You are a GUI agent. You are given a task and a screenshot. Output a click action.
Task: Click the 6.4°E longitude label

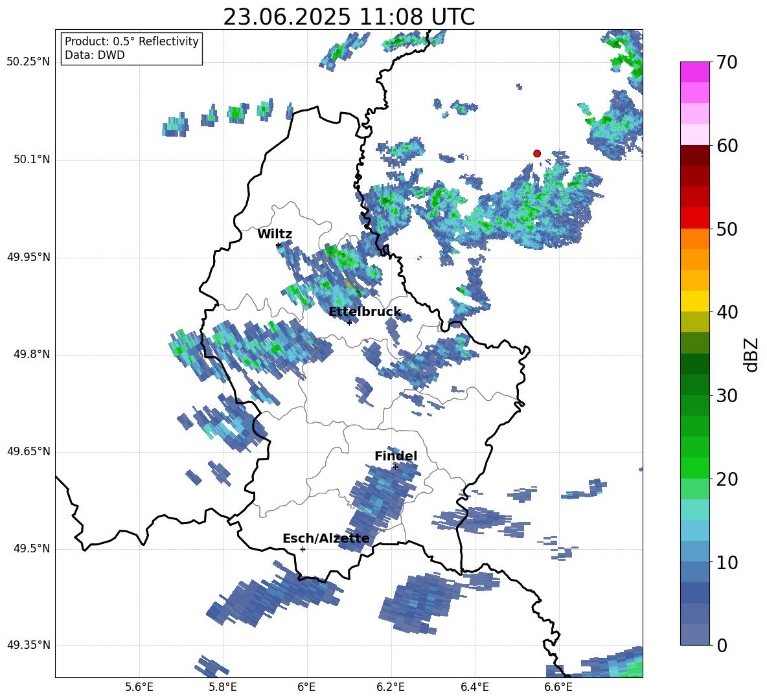point(474,687)
